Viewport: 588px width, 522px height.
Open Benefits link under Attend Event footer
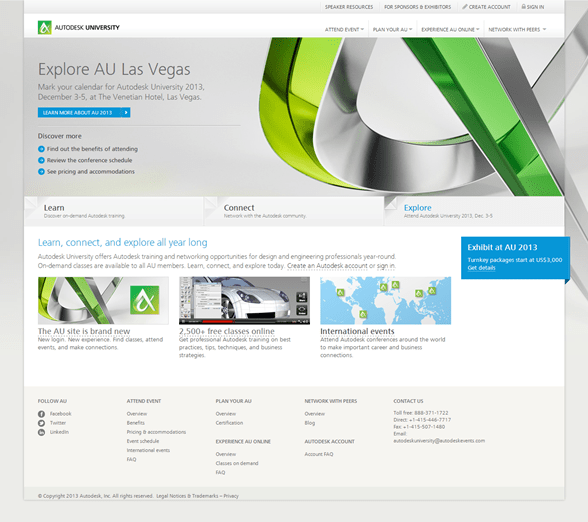[135, 423]
